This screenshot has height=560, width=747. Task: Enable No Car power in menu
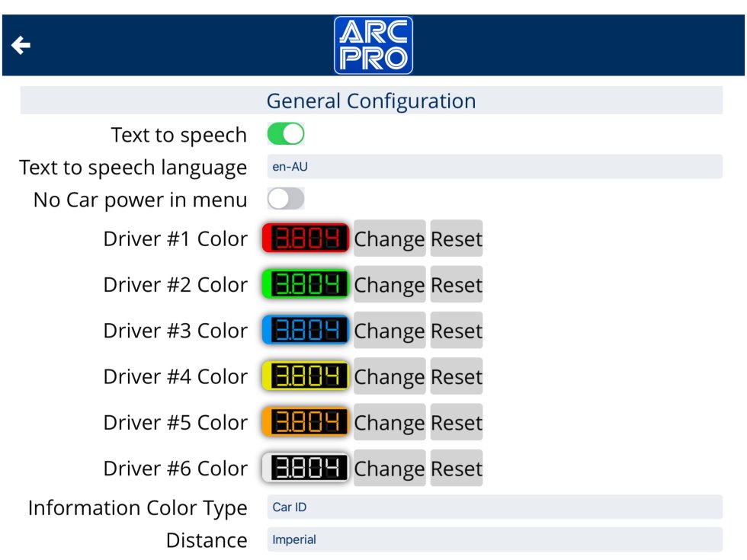coord(286,200)
